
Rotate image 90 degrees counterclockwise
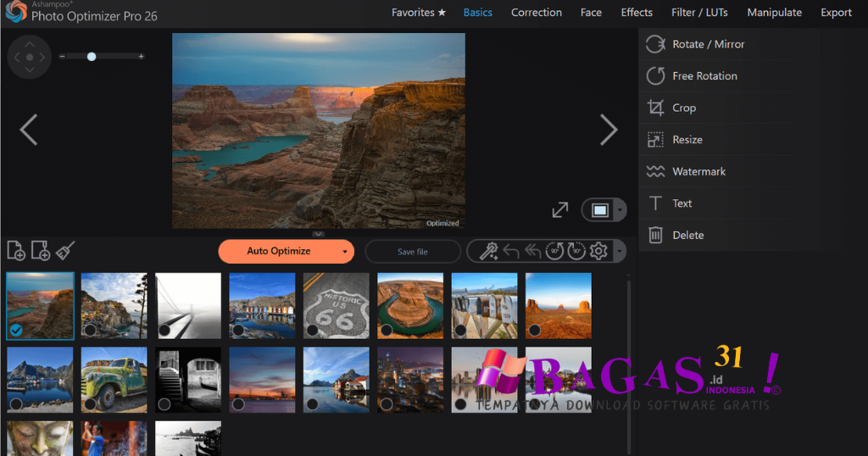pos(554,251)
